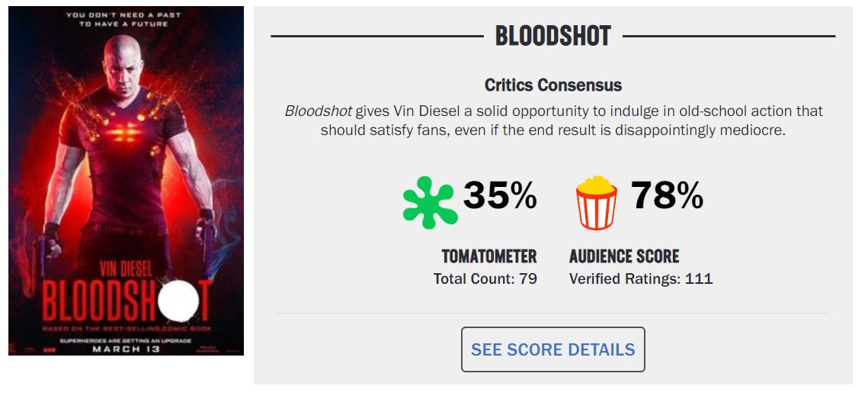Click the poster tagline about a past
The width and height of the screenshot is (868, 396).
click(x=126, y=19)
